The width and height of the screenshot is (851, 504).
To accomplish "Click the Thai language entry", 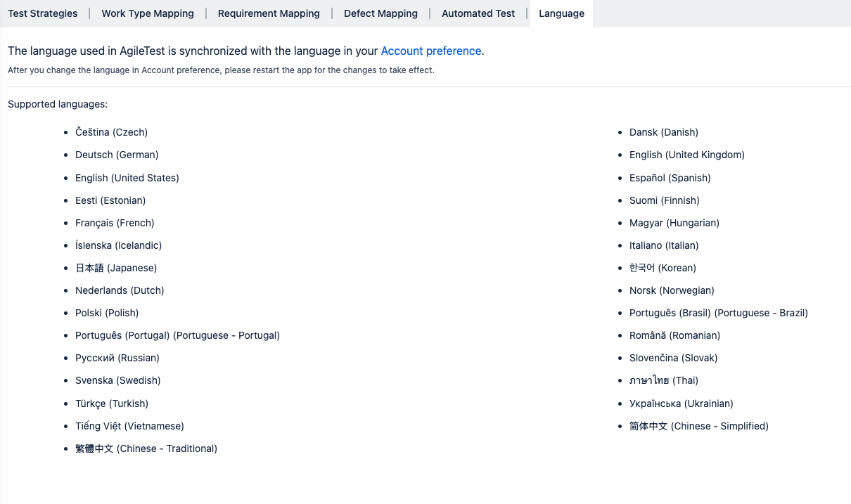I will tap(663, 380).
